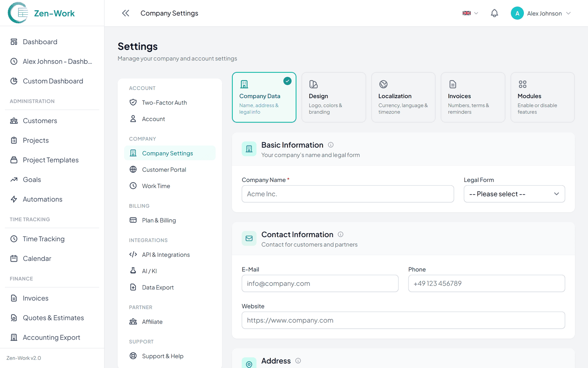Open Goals via the arrow icon
588x368 pixels.
click(13, 180)
